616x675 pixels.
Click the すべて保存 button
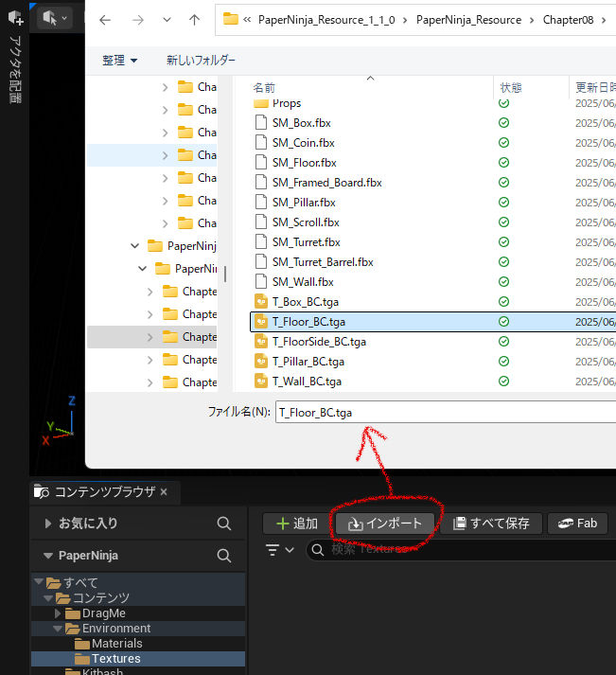491,524
